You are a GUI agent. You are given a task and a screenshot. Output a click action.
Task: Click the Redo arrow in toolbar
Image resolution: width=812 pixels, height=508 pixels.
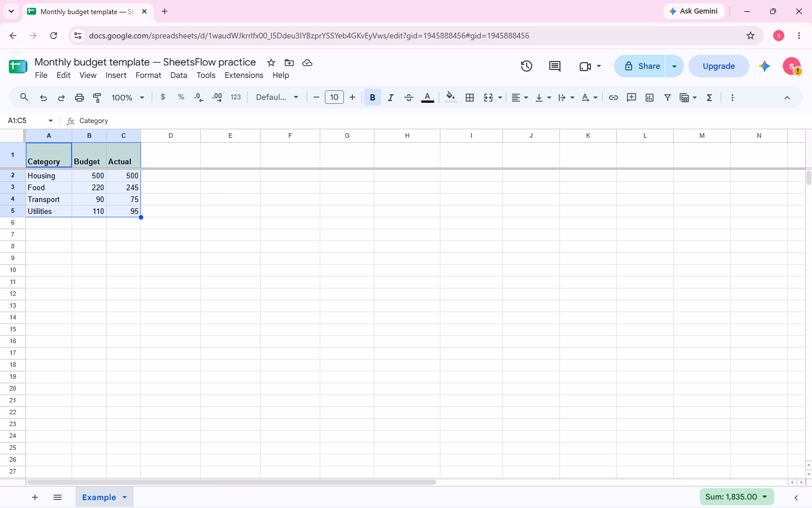point(61,98)
